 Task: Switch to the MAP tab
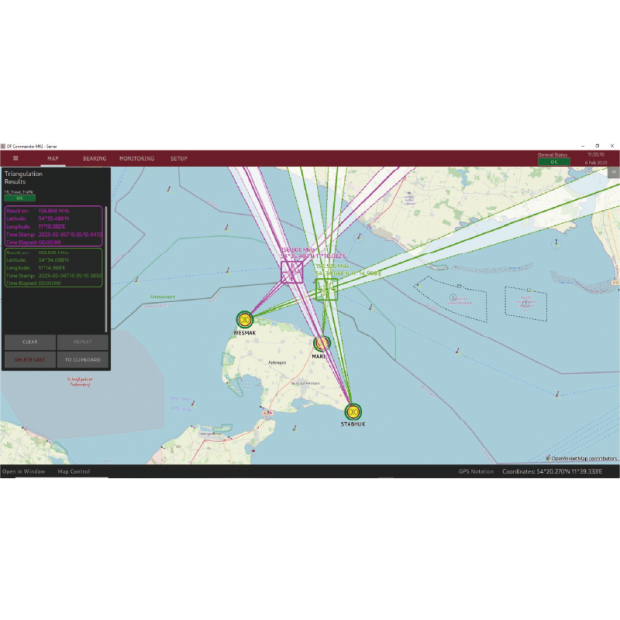53,158
